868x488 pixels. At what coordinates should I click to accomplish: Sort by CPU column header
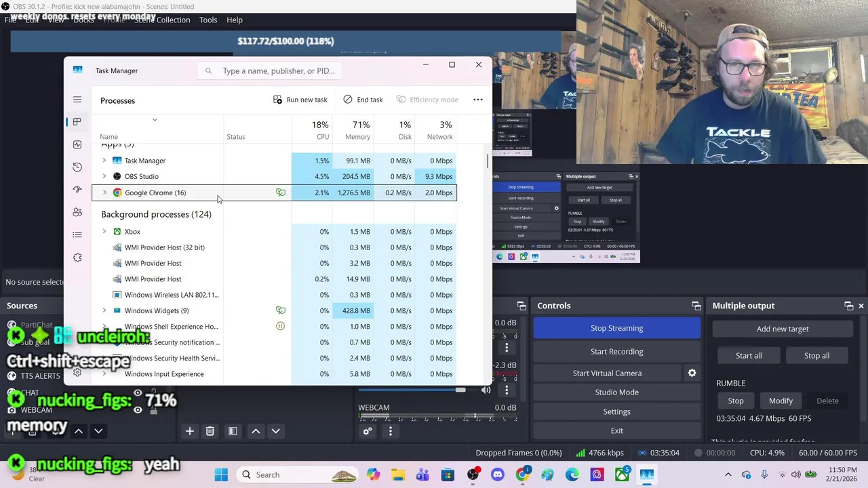point(312,130)
